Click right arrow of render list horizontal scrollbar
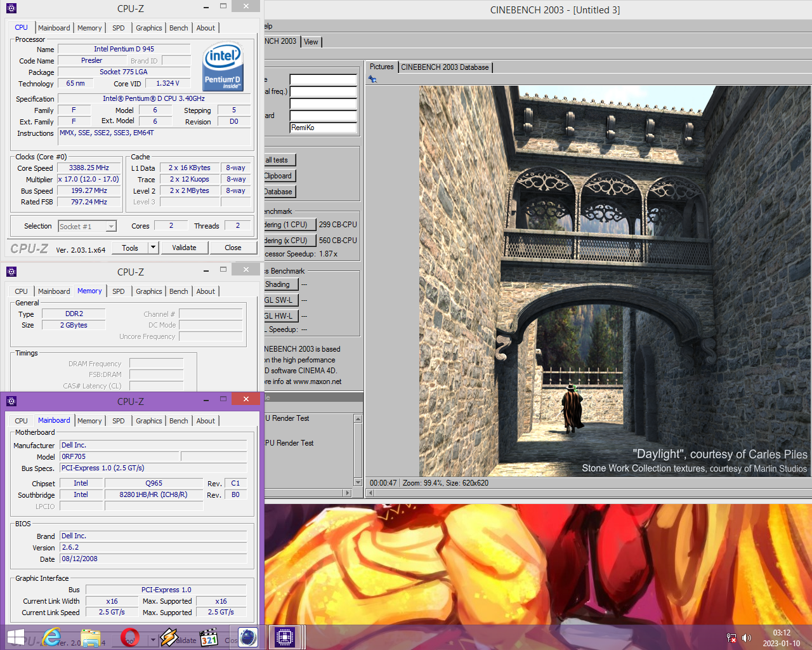The image size is (812, 650). tap(347, 493)
